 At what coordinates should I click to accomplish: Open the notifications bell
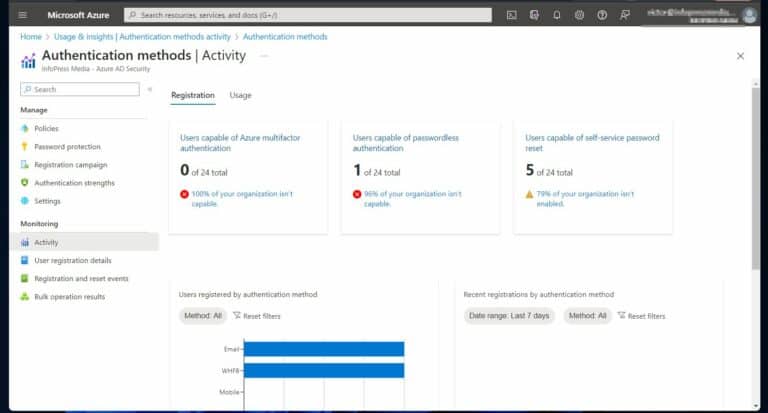(556, 15)
